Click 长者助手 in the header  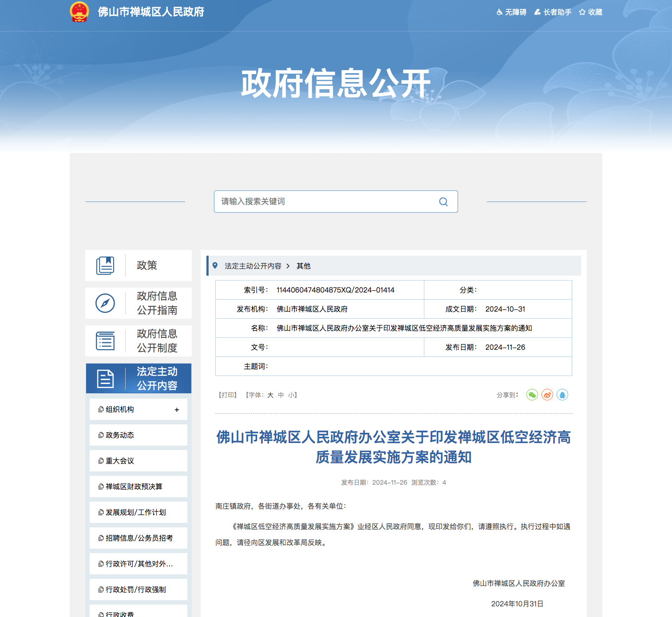click(553, 12)
